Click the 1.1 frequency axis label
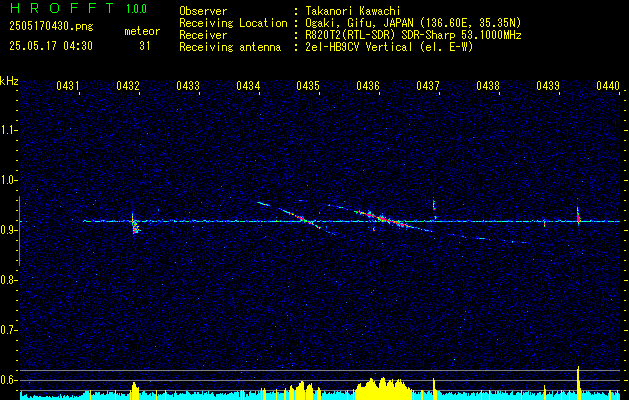 click(8, 130)
